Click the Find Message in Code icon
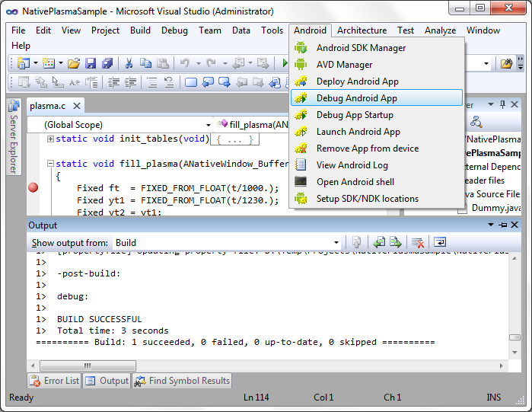 coord(356,242)
